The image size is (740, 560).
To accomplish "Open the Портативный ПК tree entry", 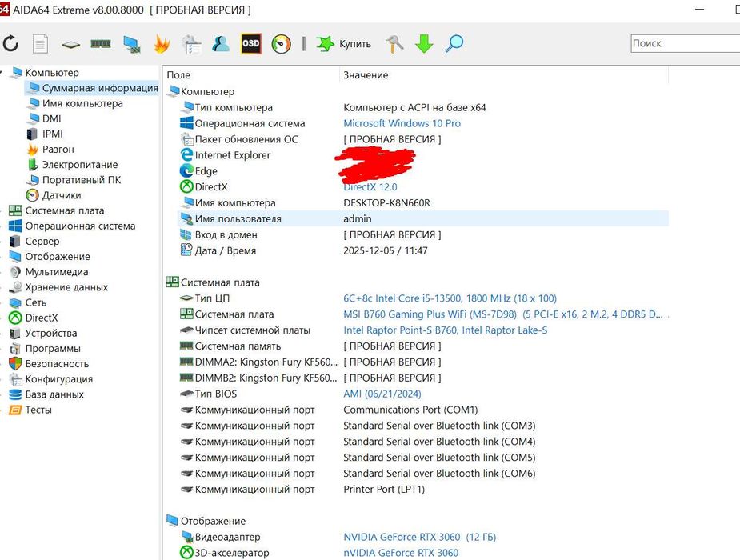I will 81,180.
